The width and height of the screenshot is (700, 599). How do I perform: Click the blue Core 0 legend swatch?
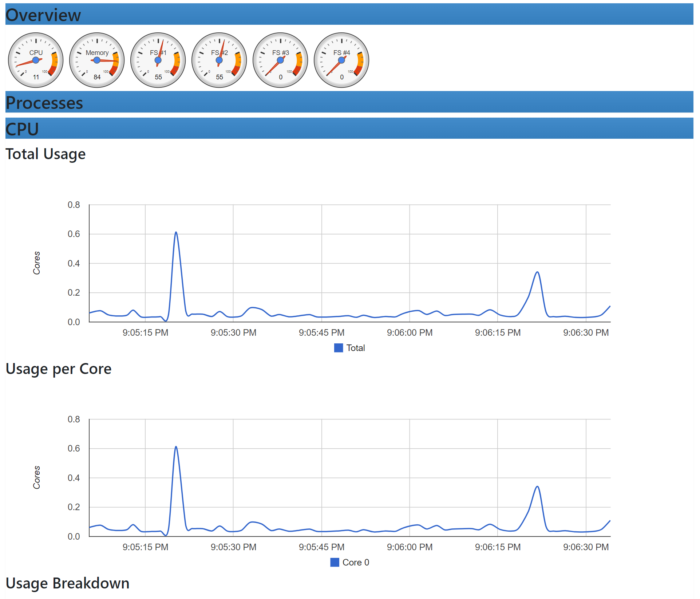[334, 562]
